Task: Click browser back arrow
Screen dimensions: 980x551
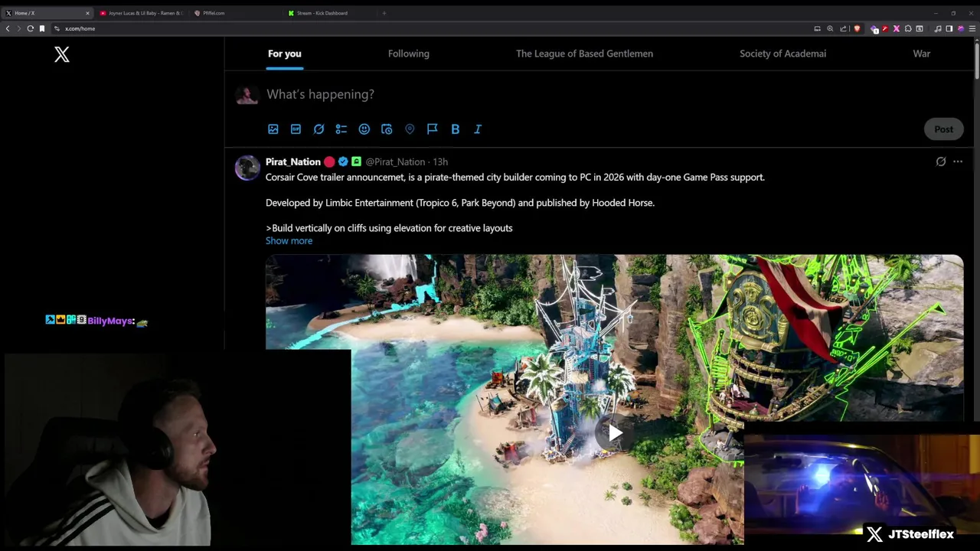Action: pos(8,28)
